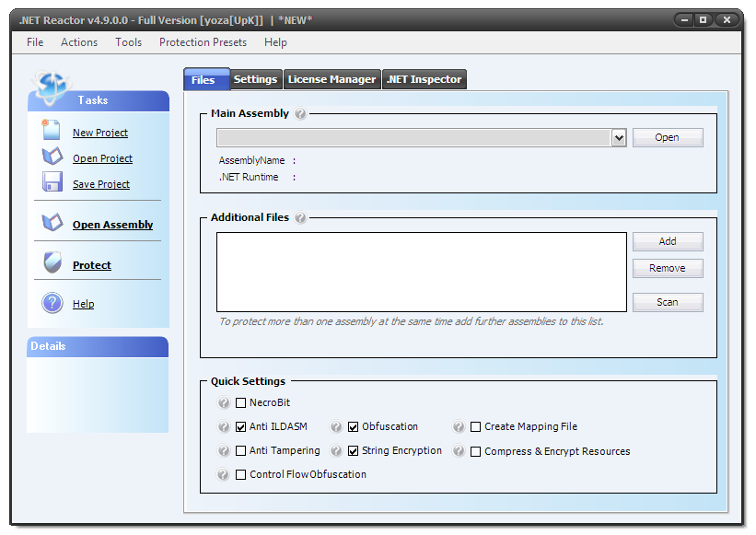Click the Open Project book icon
756x535 pixels.
coord(52,157)
